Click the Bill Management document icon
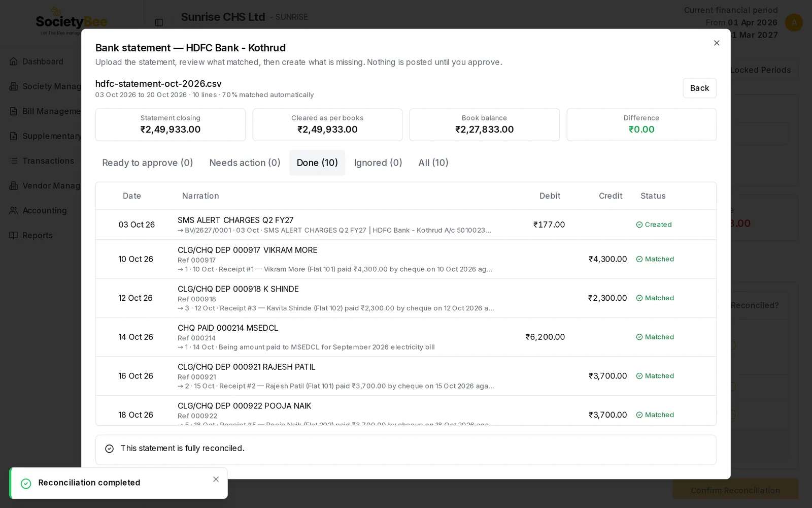Viewport: 812px width, 508px height. (x=14, y=111)
